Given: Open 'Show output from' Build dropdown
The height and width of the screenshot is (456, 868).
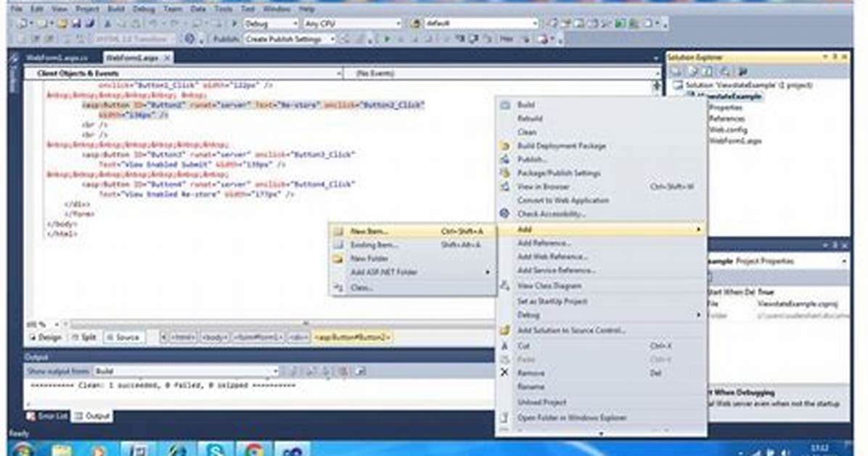Looking at the screenshot, I should click(186, 370).
